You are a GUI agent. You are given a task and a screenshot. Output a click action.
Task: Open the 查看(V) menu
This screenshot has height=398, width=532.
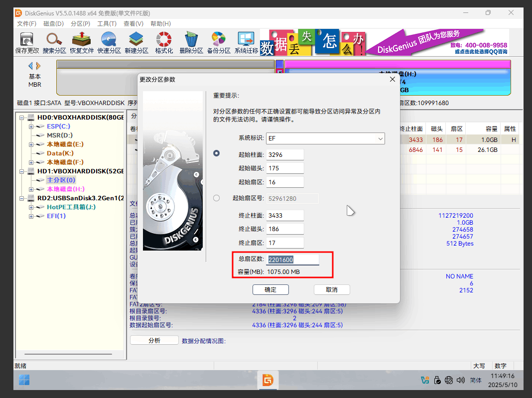pyautogui.click(x=133, y=24)
